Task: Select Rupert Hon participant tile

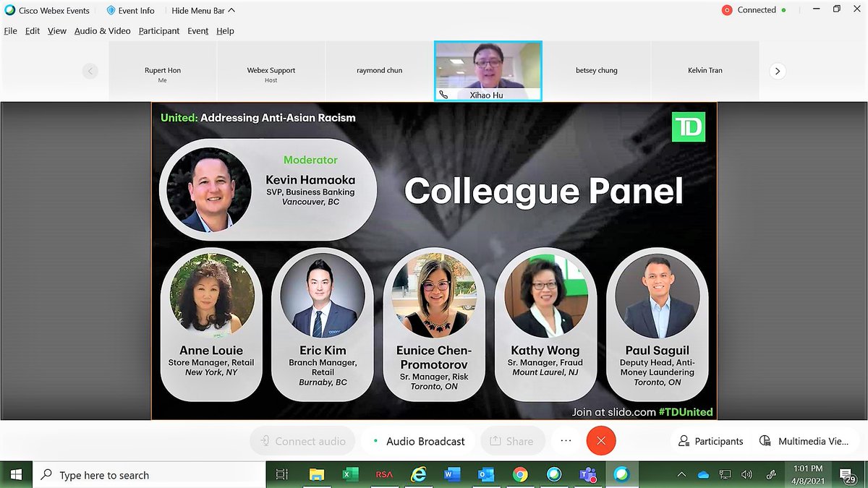Action: (163, 71)
